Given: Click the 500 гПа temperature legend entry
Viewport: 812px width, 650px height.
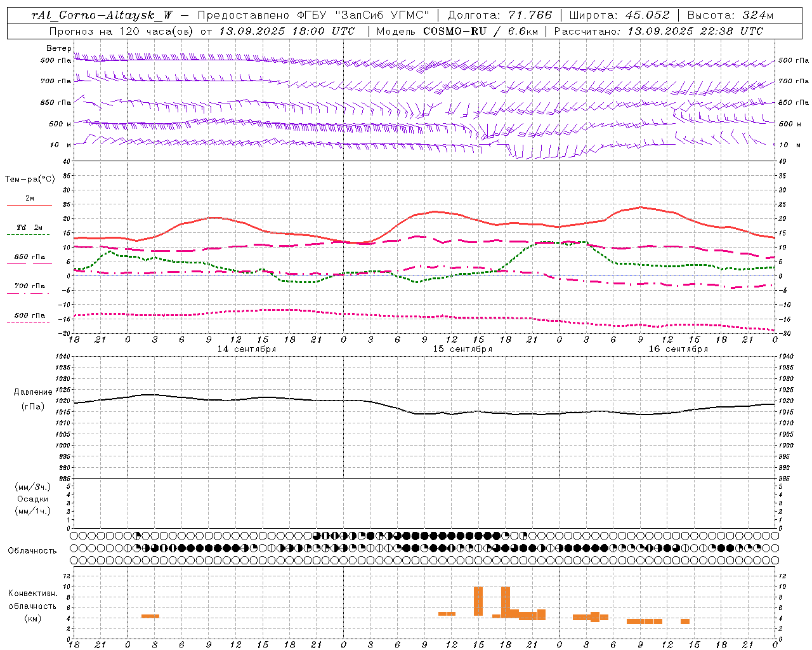Looking at the screenshot, I should pyautogui.click(x=29, y=315).
